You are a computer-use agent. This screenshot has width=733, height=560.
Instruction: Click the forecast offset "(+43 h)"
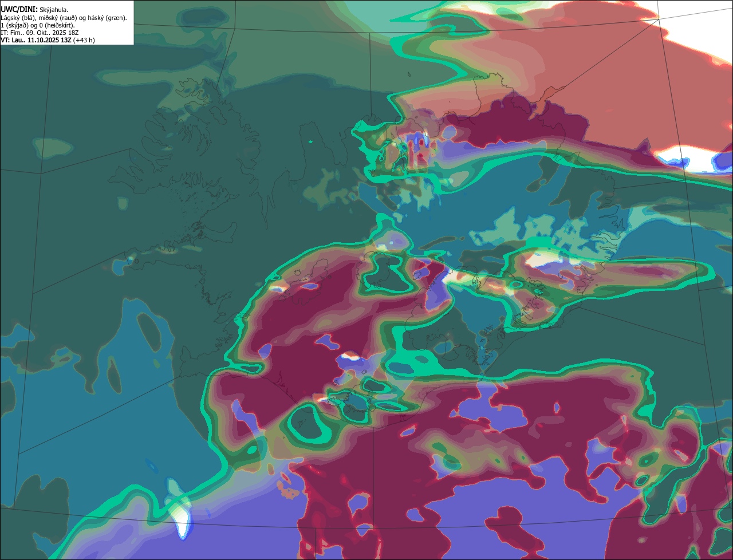tap(84, 40)
